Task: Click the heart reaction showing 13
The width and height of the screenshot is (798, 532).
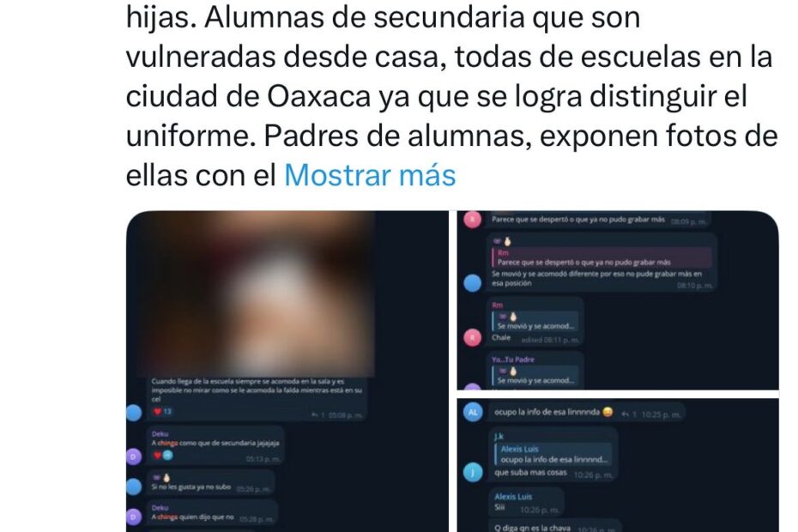Action: click(x=163, y=411)
